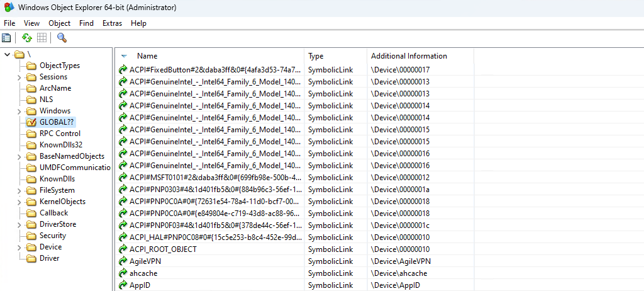The width and height of the screenshot is (644, 291).
Task: Click the Additional Information column header
Action: pos(409,56)
